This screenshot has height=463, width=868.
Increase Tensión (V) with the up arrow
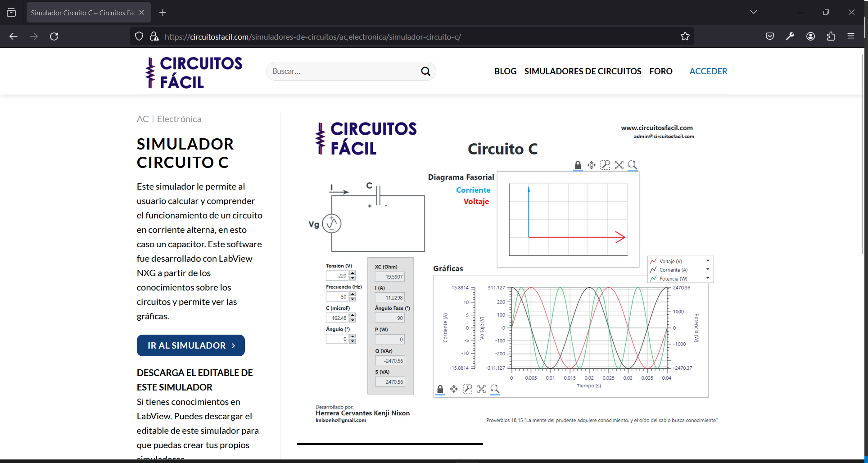click(353, 273)
